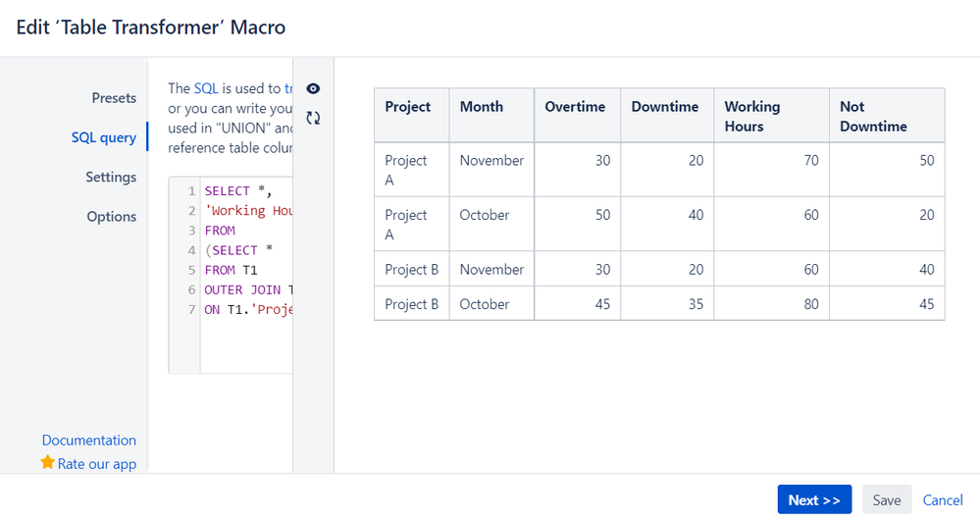Click the Overtime column header
Screen dimensions: 980x521
click(x=575, y=107)
